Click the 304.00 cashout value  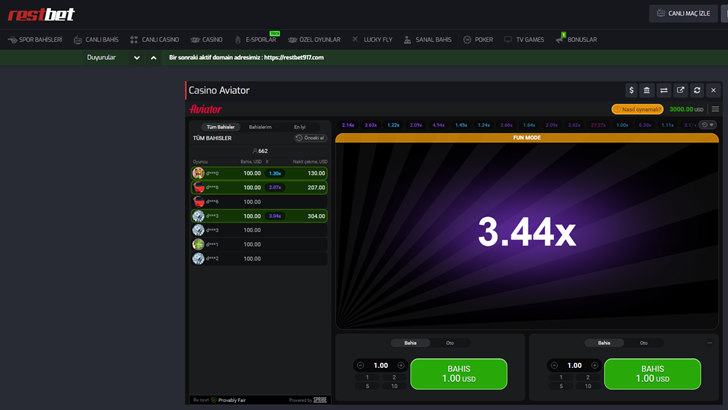click(316, 216)
